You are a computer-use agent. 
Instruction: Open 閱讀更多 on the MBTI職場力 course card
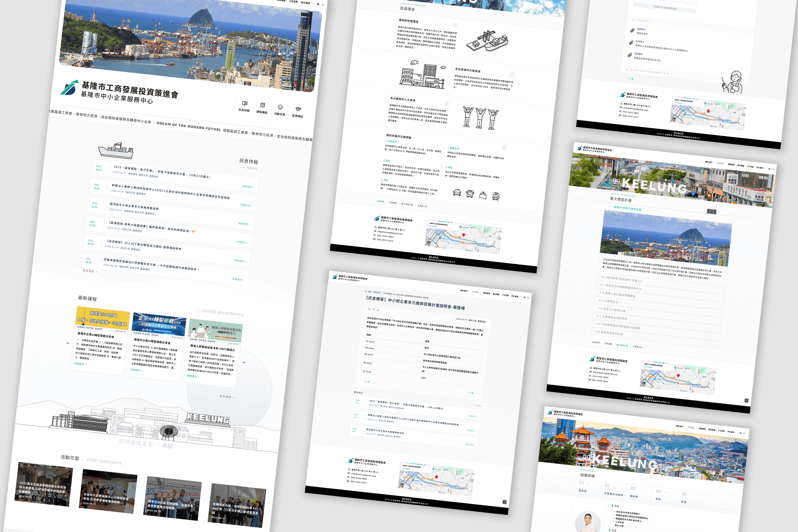(x=193, y=376)
